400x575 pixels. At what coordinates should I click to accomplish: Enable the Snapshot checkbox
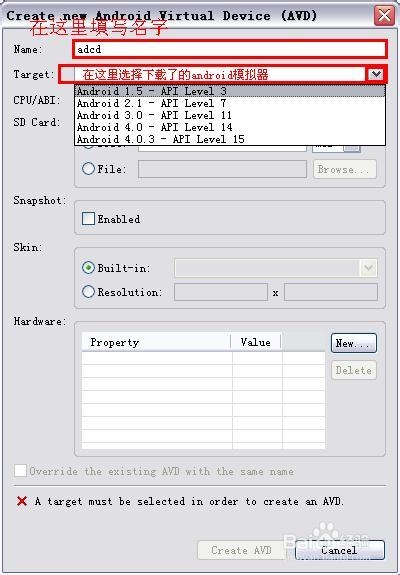(88, 219)
